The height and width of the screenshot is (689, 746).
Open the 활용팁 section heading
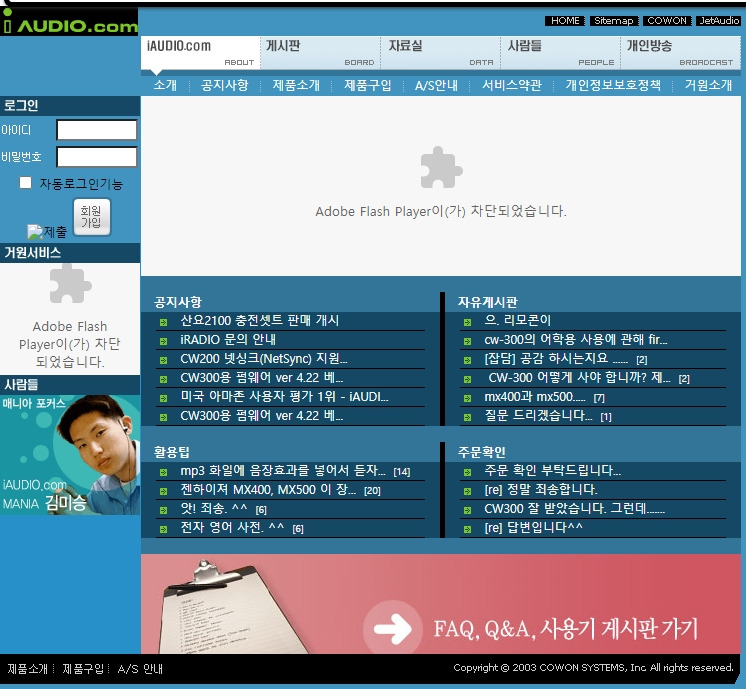coord(171,452)
